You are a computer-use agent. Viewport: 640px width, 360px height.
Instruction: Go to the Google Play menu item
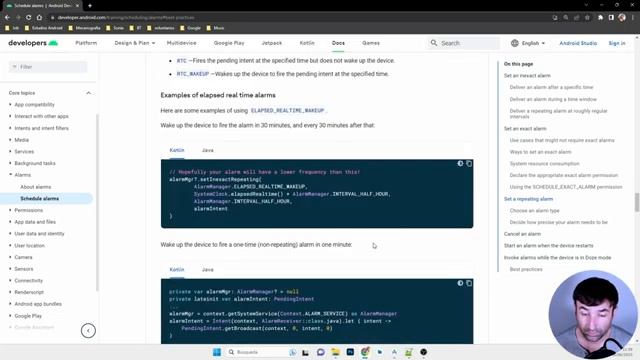[x=229, y=43]
